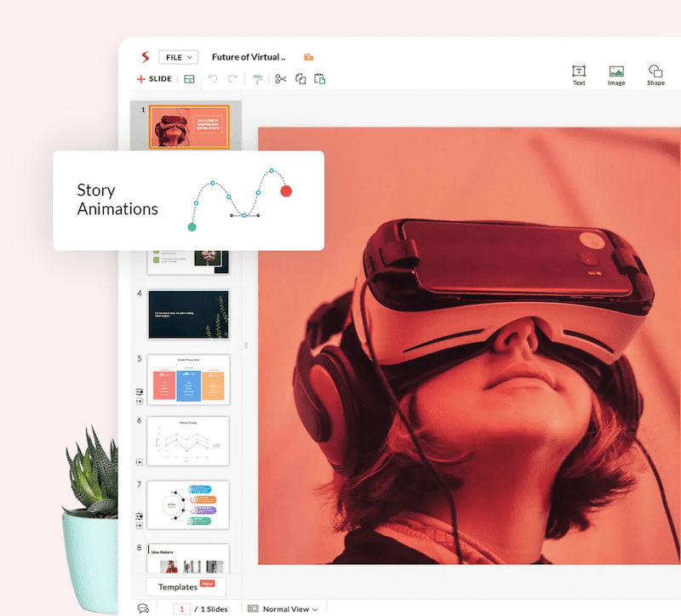Click the Zoho Show logo icon
681x616 pixels.
click(x=144, y=57)
